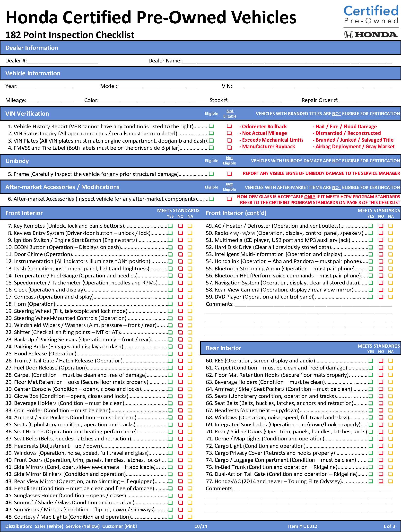Check YES for Navigation System
This screenshot has width=401, height=532.
(x=371, y=283)
